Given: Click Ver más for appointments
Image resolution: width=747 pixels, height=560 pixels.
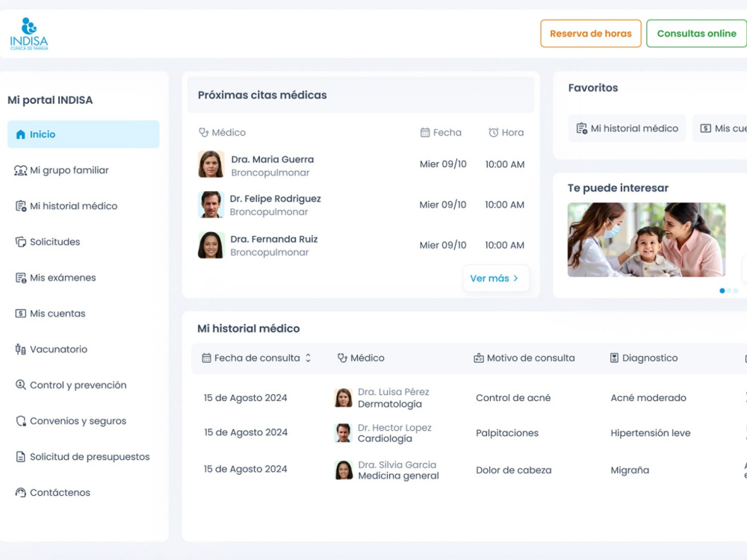Looking at the screenshot, I should (x=495, y=278).
